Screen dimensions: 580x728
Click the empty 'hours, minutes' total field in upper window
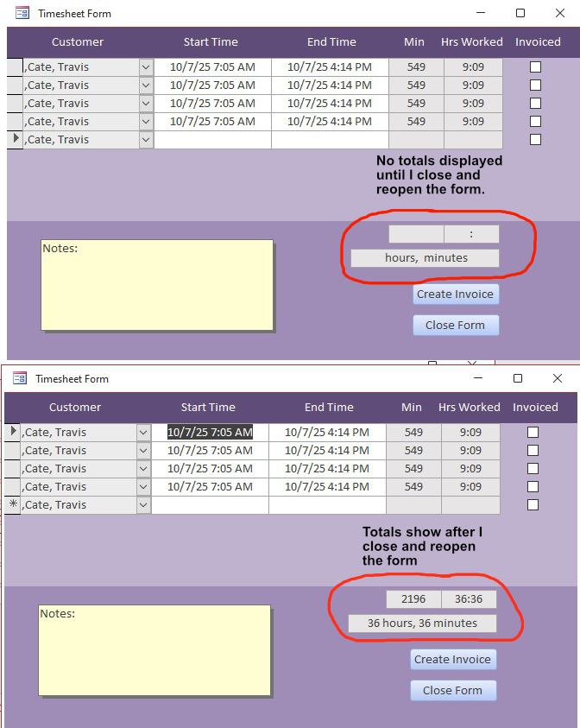[425, 258]
